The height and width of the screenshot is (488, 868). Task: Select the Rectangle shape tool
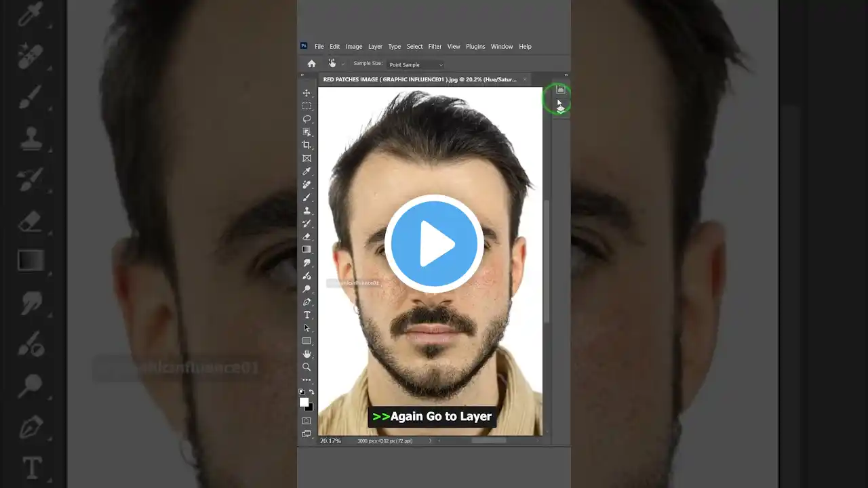(307, 341)
